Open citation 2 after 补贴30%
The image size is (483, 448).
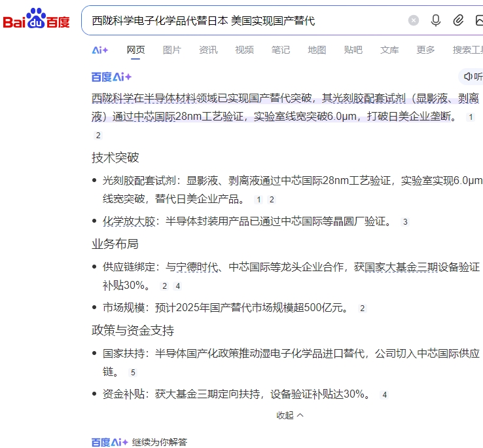[164, 286]
